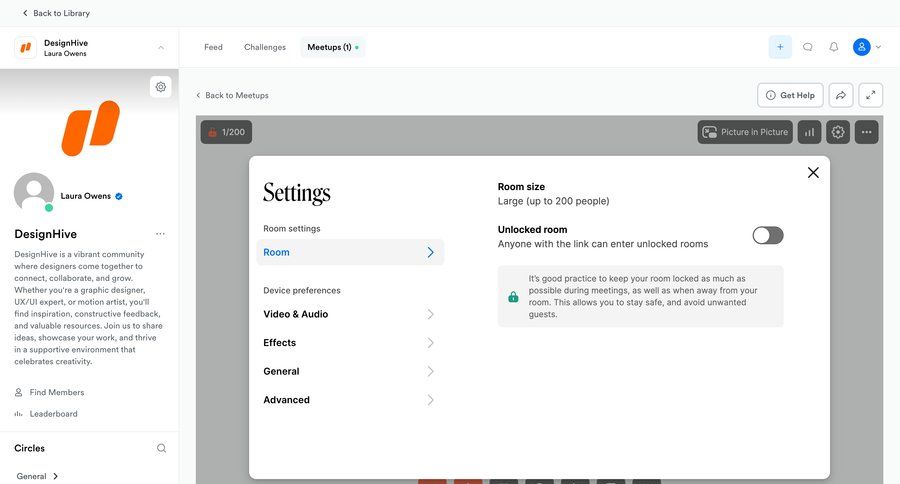Click the share arrow icon
Viewport: 900px width, 484px height.
click(x=841, y=95)
